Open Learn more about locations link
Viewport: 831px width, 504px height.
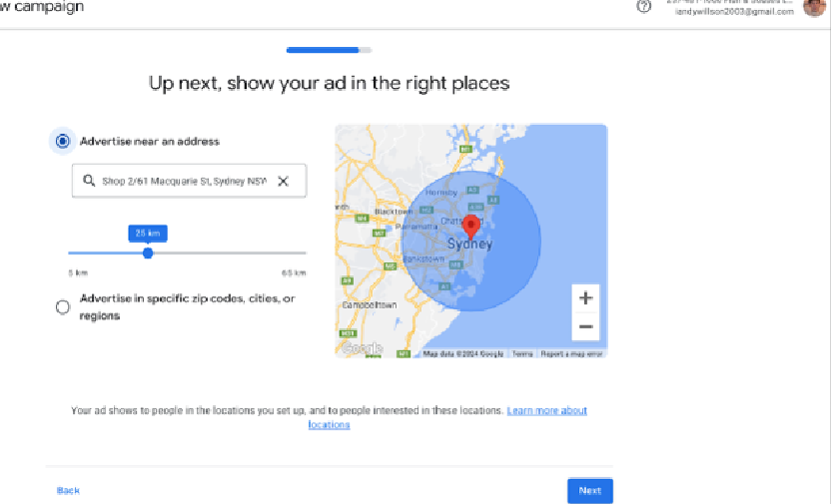447,417
